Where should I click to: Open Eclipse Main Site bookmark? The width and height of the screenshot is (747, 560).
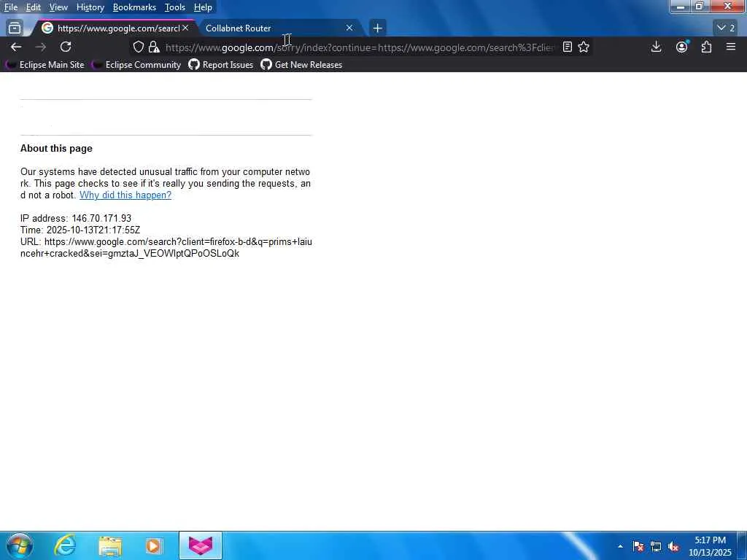46,65
